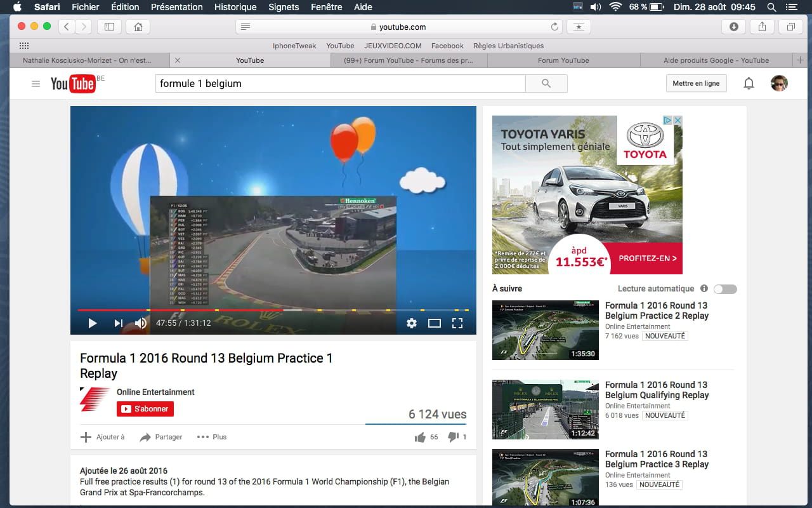Go forward in Safari
The image size is (812, 508).
(x=84, y=27)
